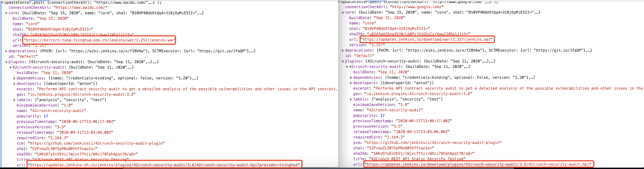Collapse updateCenter.post root in left panel
This screenshot has width=644, height=169.
pyautogui.click(x=2, y=3)
